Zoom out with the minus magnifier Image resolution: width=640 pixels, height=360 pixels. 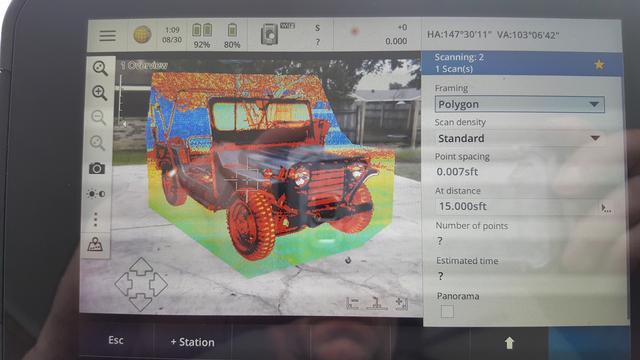tap(98, 118)
